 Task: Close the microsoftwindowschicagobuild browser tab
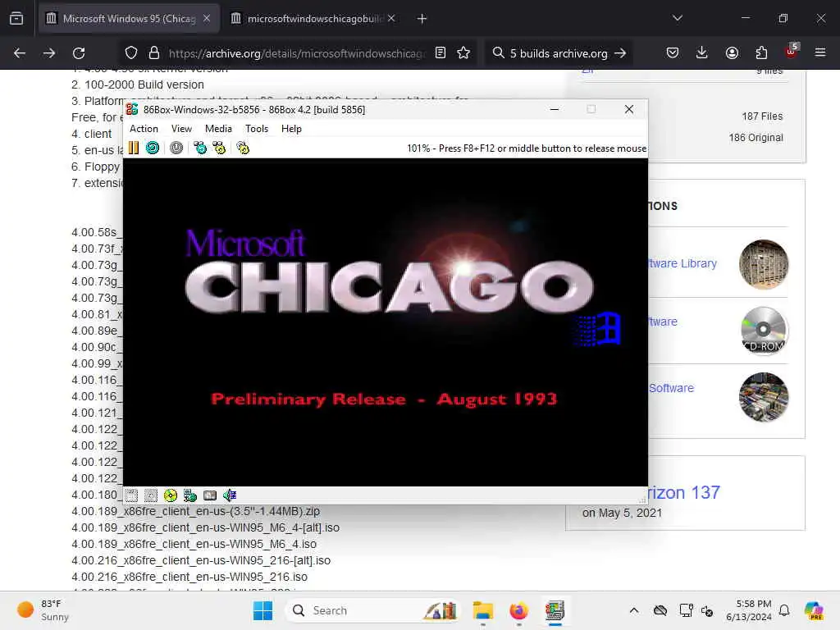[391, 19]
